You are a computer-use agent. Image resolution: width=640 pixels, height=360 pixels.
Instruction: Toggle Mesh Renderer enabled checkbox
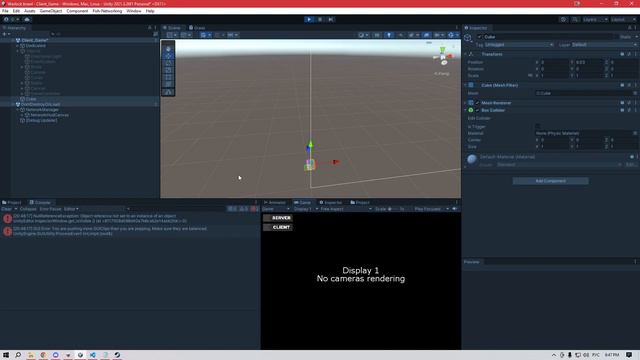pos(477,103)
